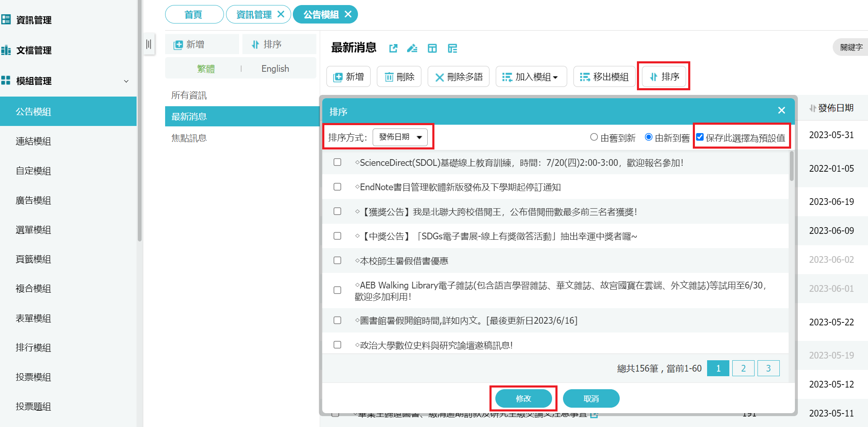Open 文檔管理 in the left sidebar
Viewport: 868px width, 427px height.
(34, 50)
